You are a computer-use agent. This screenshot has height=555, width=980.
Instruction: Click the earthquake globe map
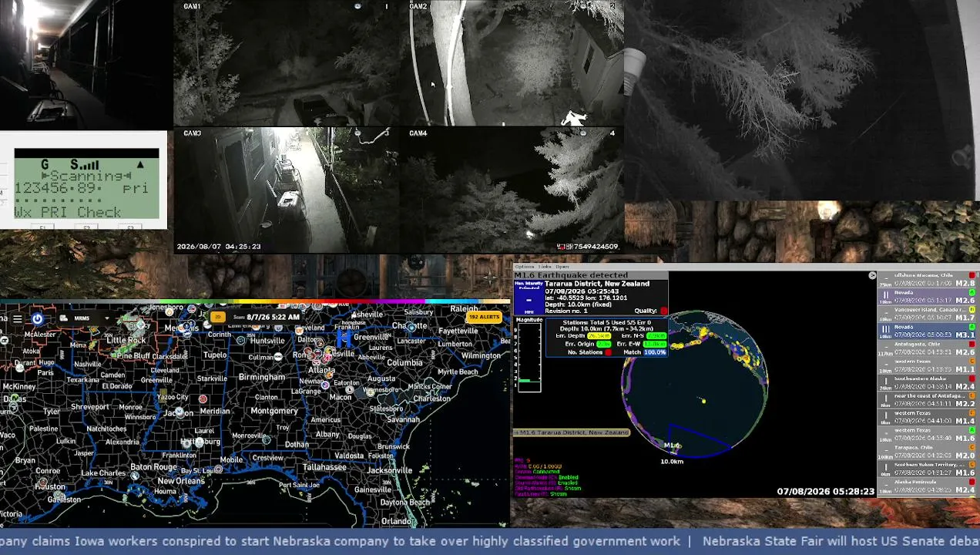pos(695,383)
